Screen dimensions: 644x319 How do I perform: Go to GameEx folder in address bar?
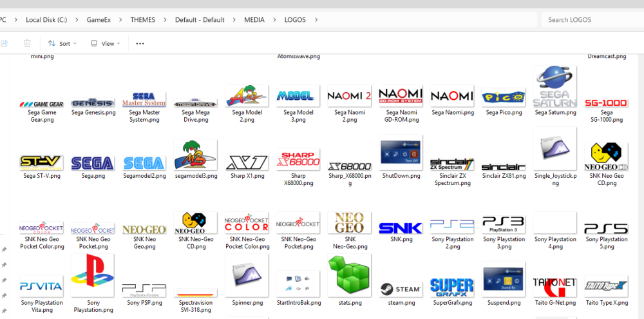(x=99, y=20)
